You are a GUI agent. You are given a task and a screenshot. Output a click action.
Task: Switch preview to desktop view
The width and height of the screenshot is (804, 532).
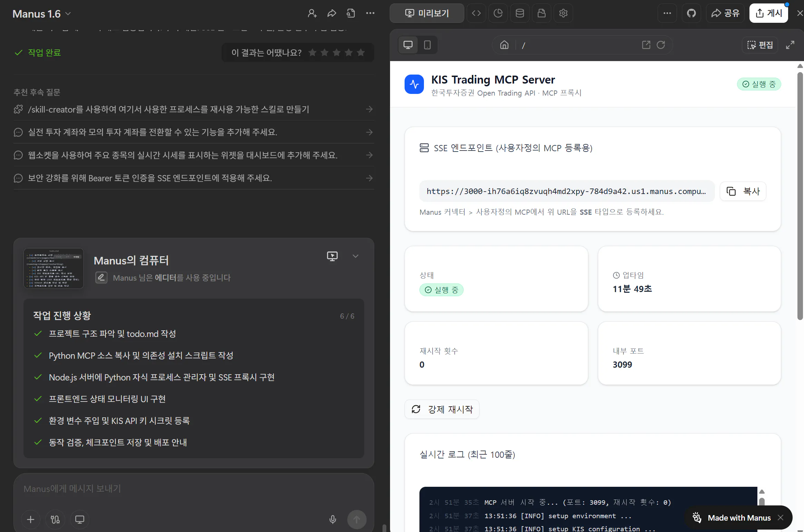408,45
